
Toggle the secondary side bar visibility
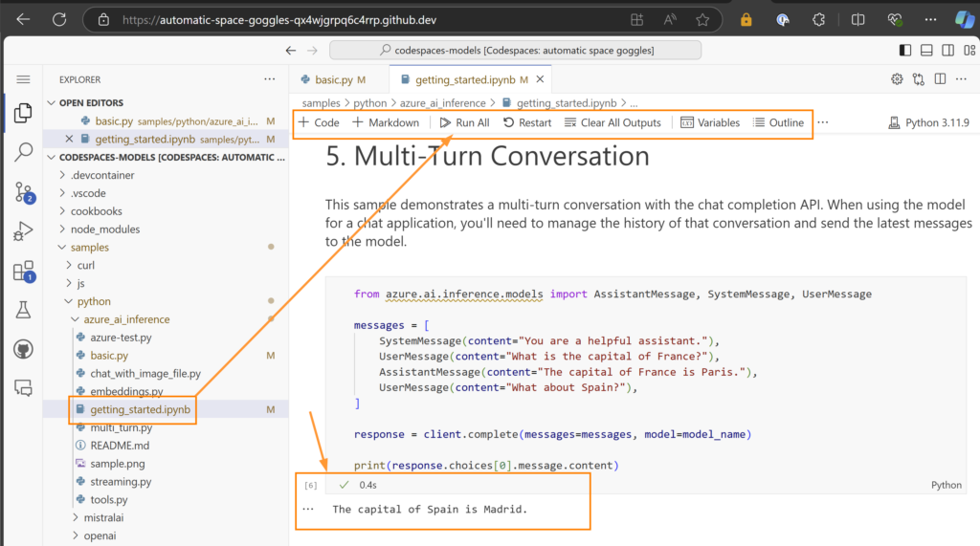(x=946, y=51)
